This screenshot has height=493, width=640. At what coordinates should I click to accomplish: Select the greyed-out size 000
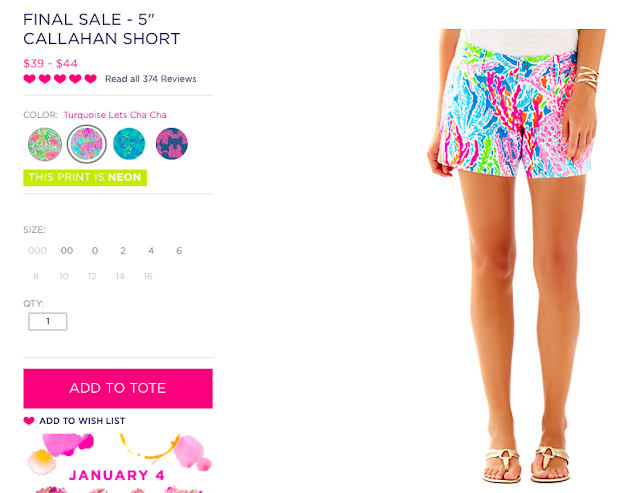[37, 251]
